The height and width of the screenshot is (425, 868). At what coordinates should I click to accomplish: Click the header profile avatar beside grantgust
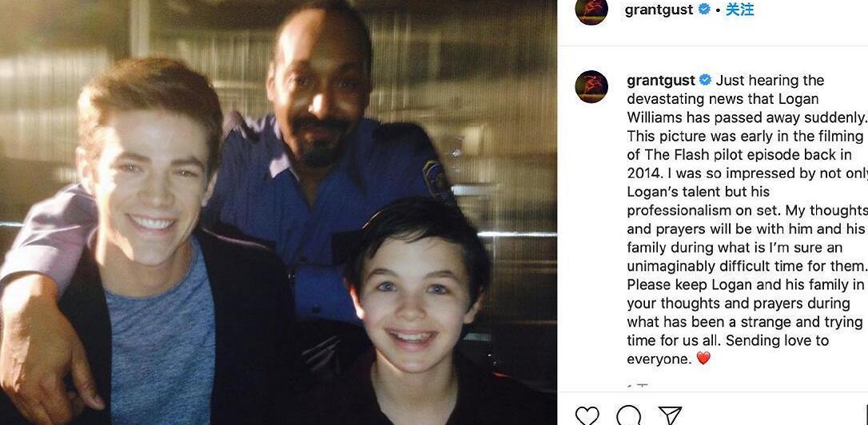(x=591, y=10)
